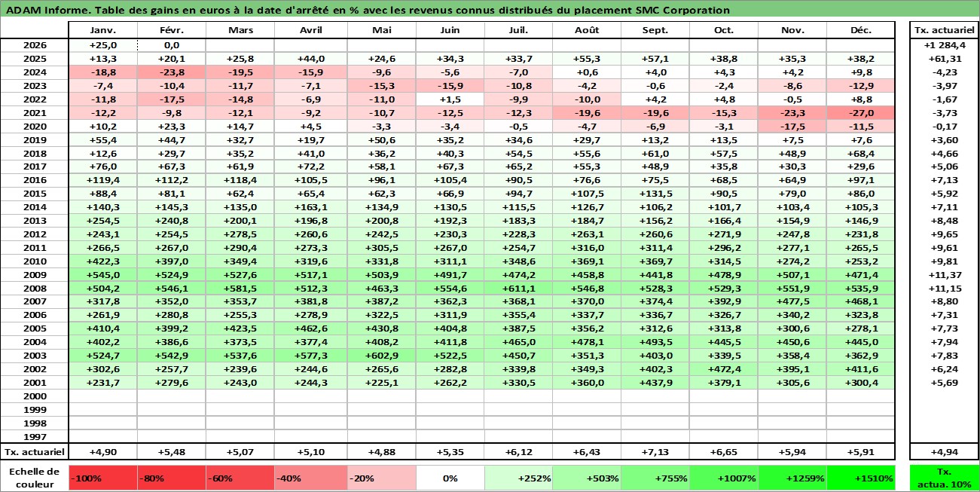Select the 1997 year row label
Viewport: 980px width, 492px height.
click(34, 437)
